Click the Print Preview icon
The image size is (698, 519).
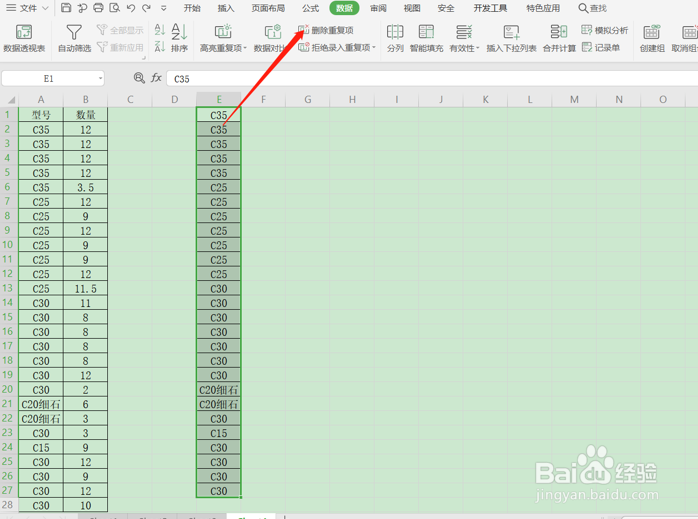tap(114, 8)
